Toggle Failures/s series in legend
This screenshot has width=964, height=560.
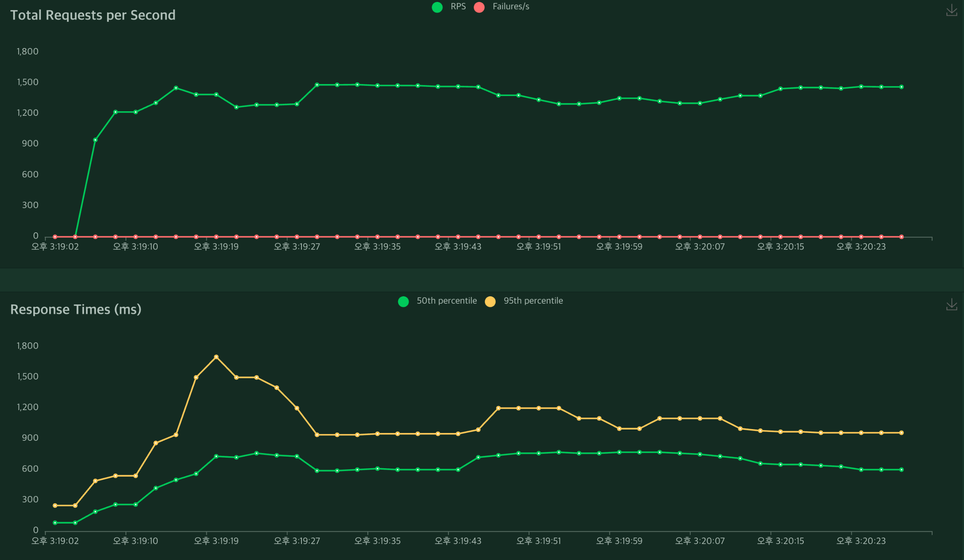510,7
